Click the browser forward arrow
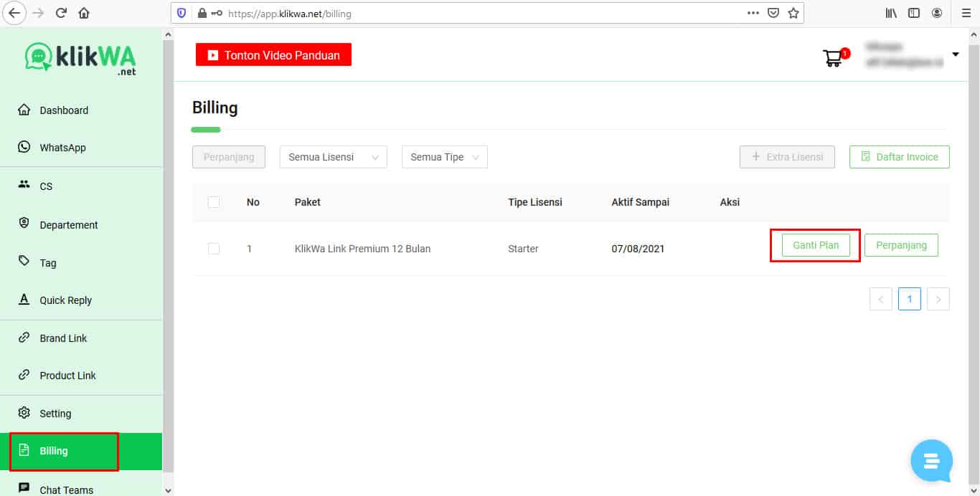The height and width of the screenshot is (496, 980). [38, 13]
